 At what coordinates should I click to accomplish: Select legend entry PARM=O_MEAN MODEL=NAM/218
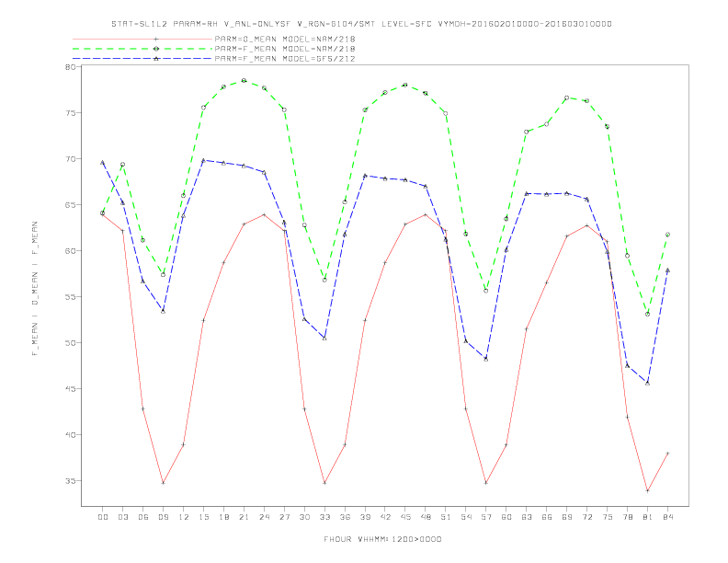tap(285, 39)
